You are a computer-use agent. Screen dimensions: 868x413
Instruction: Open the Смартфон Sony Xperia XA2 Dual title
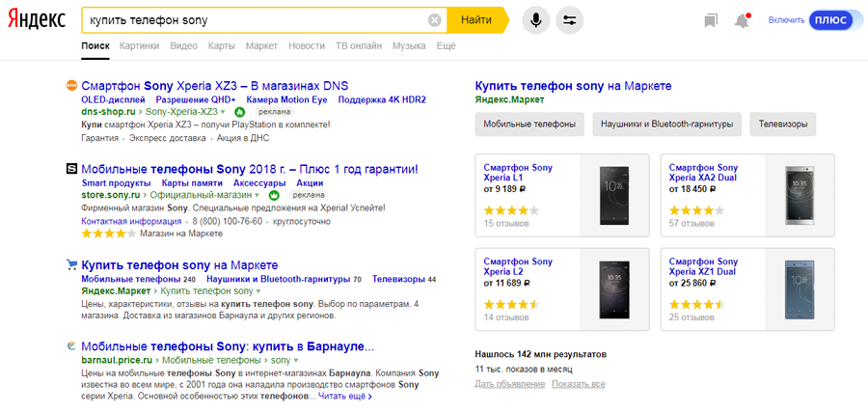(x=704, y=173)
